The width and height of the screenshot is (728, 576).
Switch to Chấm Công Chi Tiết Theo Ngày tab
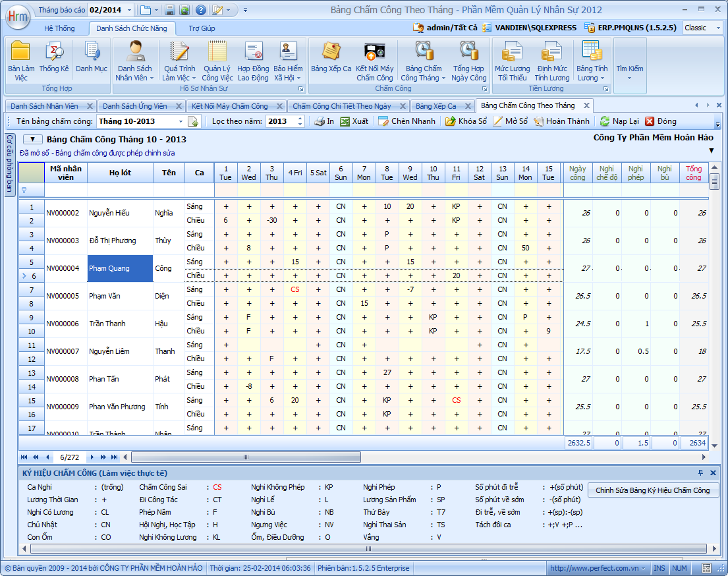coord(342,106)
